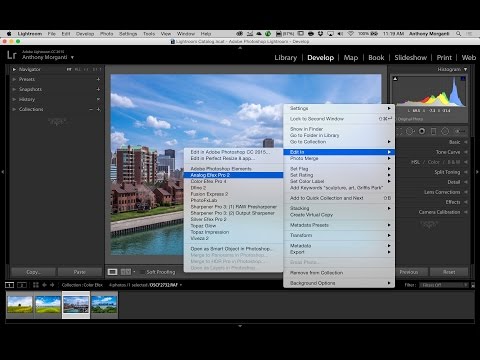
Task: Expand the History panel
Action: click(x=14, y=99)
